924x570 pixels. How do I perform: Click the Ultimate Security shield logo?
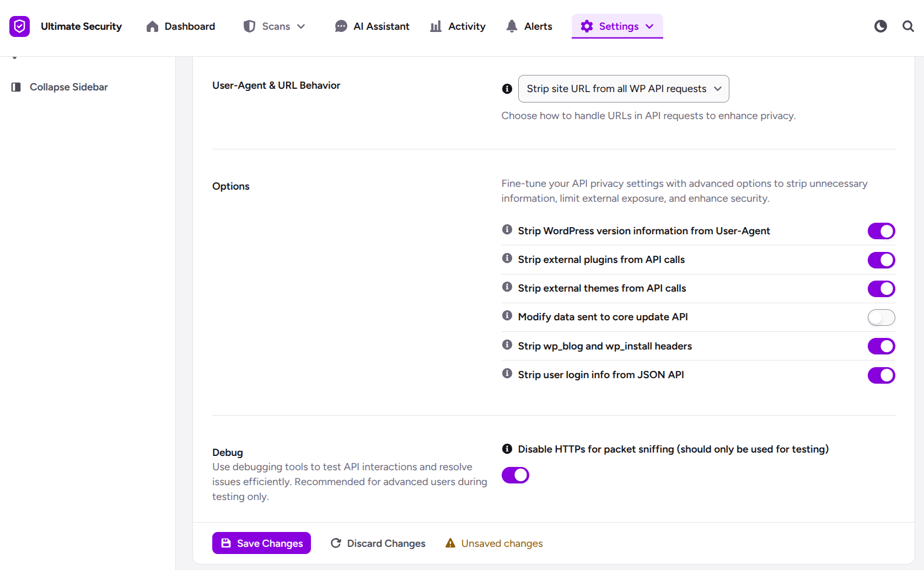[x=19, y=26]
